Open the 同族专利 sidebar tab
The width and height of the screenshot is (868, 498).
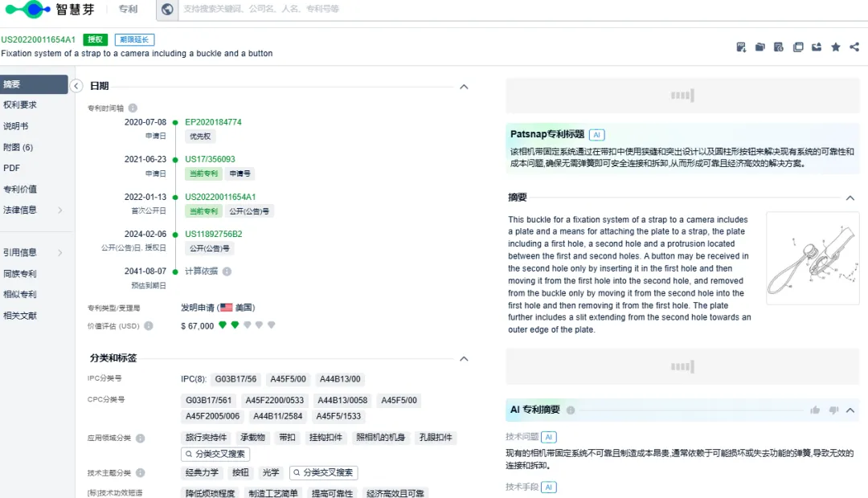pyautogui.click(x=20, y=274)
